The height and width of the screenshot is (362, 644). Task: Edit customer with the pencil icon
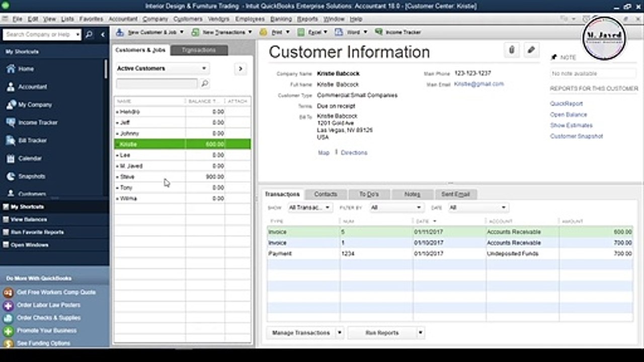531,50
